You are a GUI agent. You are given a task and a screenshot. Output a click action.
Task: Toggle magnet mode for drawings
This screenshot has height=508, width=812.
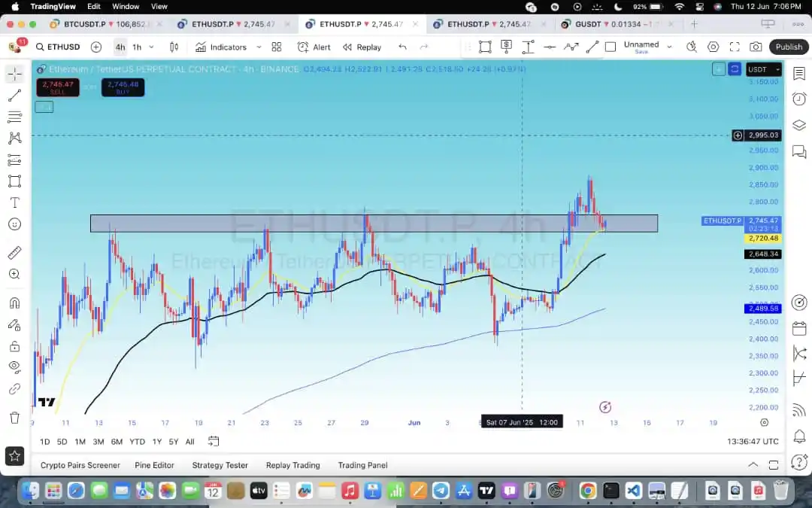14,303
